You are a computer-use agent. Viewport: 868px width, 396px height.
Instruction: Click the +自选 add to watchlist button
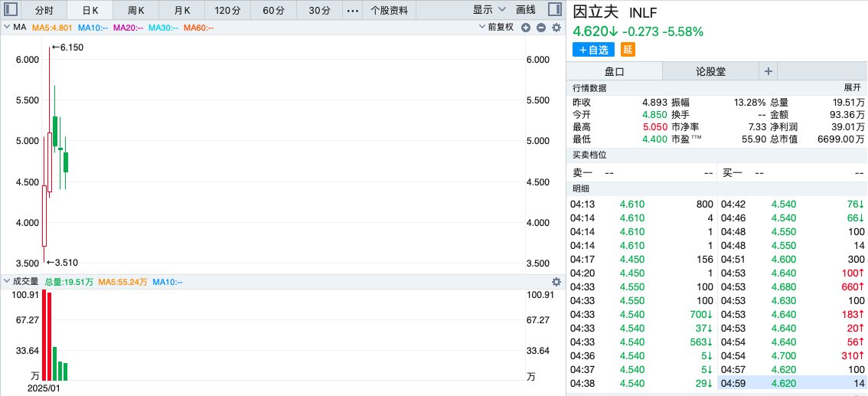(593, 50)
